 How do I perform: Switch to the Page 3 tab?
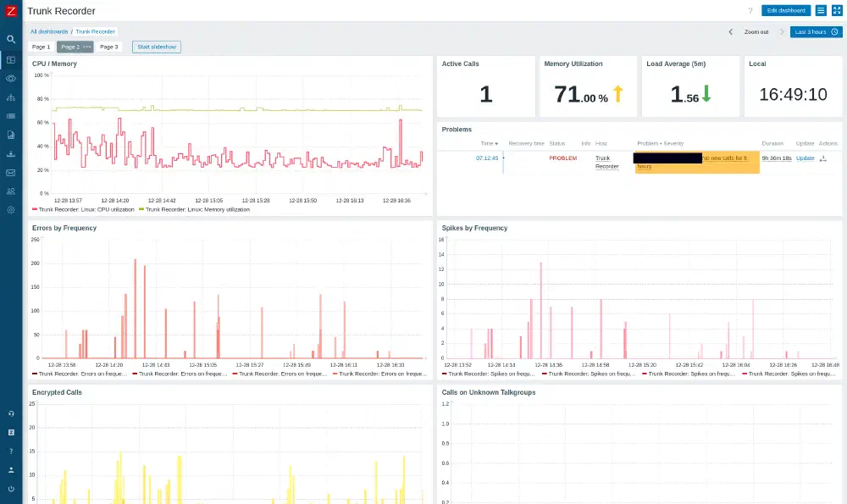click(108, 47)
